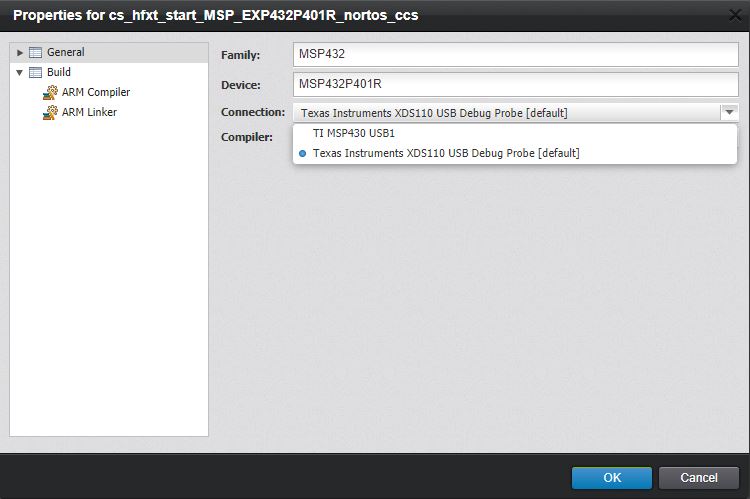Click the Compiler label
Image resolution: width=750 pixels, height=499 pixels.
pyautogui.click(x=247, y=137)
